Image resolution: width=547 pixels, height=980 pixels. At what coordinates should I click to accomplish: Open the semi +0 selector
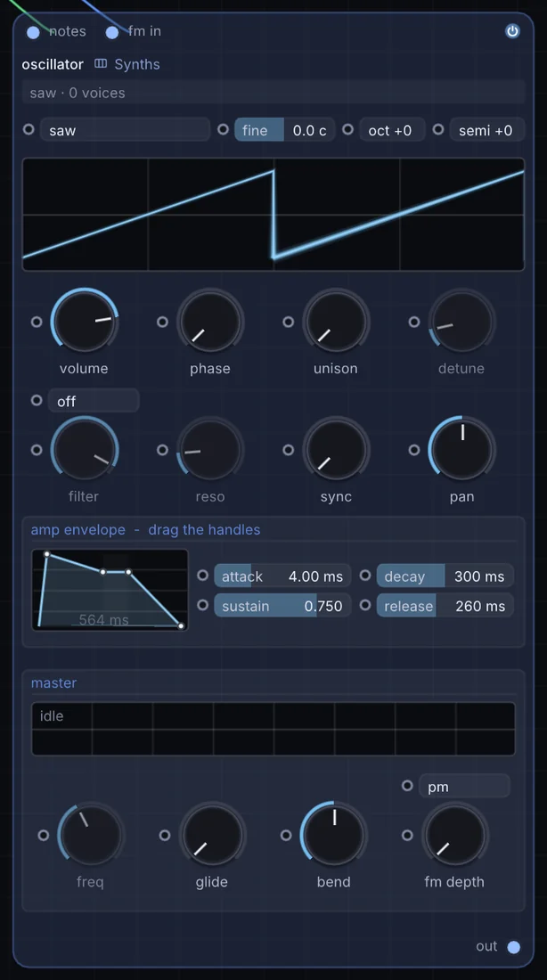coord(487,130)
